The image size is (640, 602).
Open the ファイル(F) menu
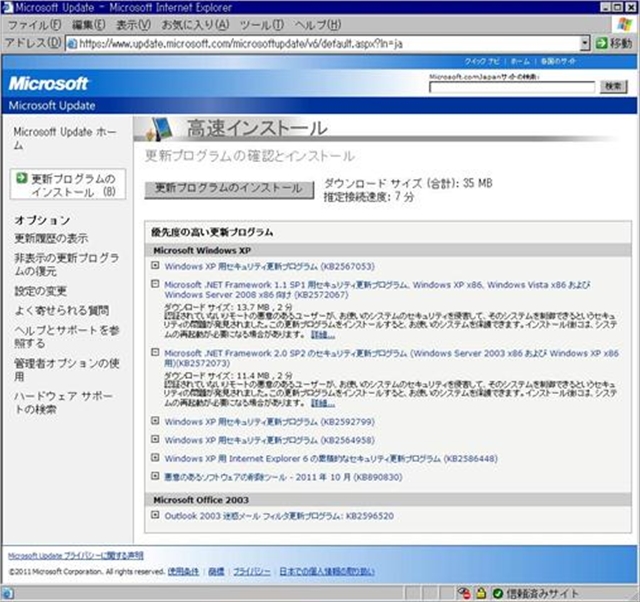[x=34, y=25]
